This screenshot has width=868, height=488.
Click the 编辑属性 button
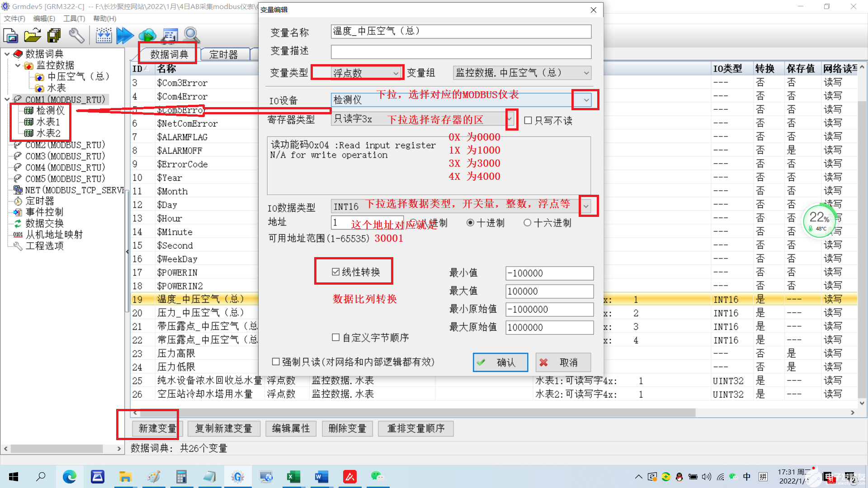[x=291, y=428]
